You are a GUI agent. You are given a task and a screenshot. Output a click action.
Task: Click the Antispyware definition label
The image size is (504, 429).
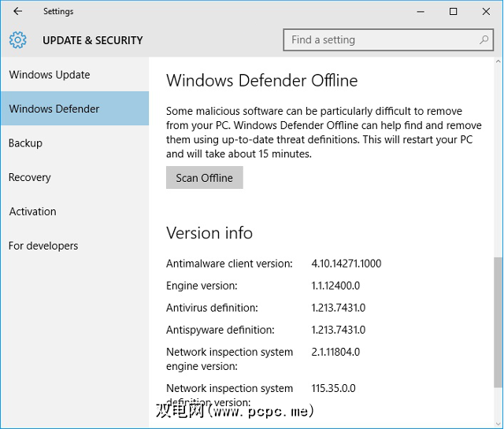[x=220, y=330]
